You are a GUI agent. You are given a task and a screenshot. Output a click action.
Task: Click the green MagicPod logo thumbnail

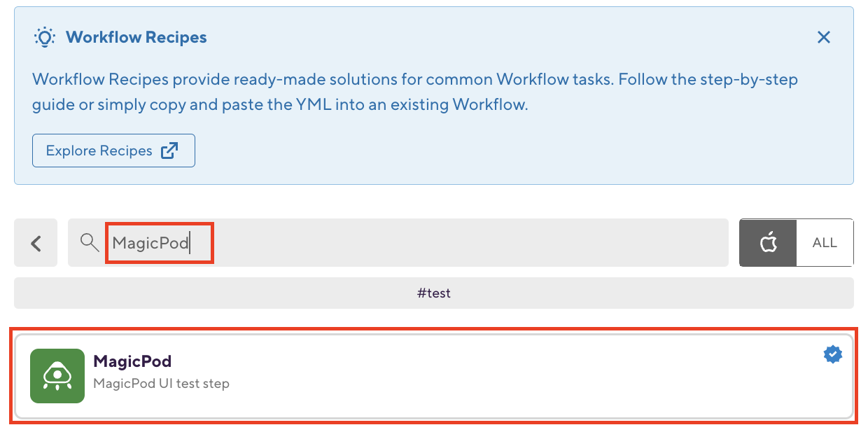coord(57,376)
